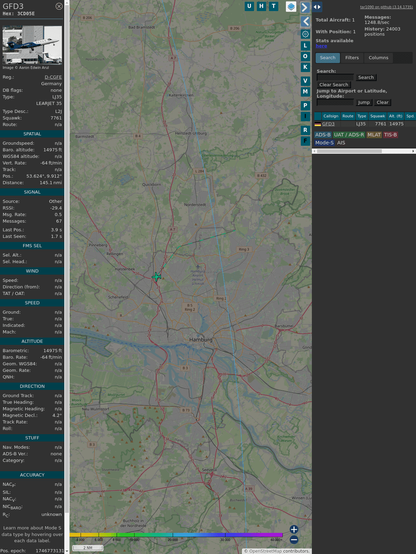The width and height of the screenshot is (416, 554).
Task: Click the R map button
Action: pos(305,130)
